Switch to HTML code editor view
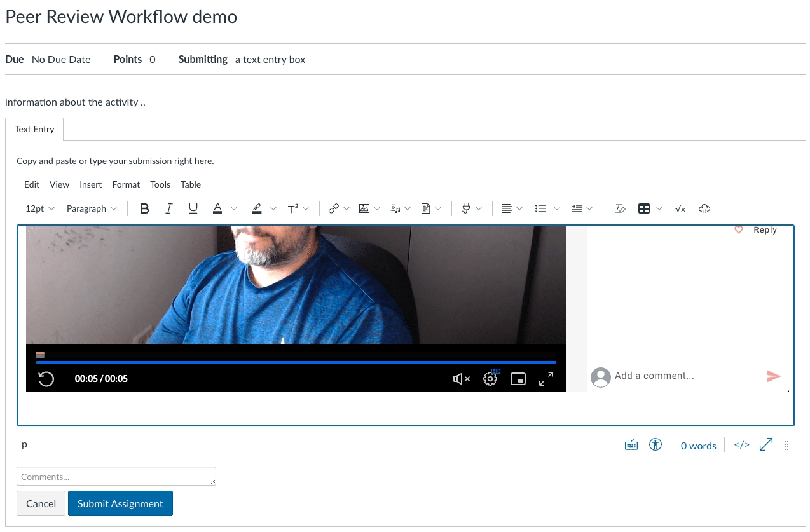 [741, 445]
